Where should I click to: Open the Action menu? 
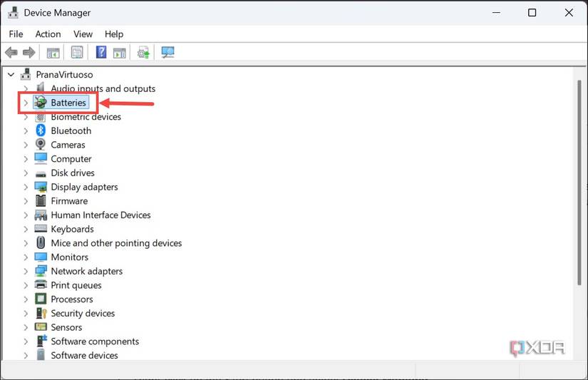[48, 34]
